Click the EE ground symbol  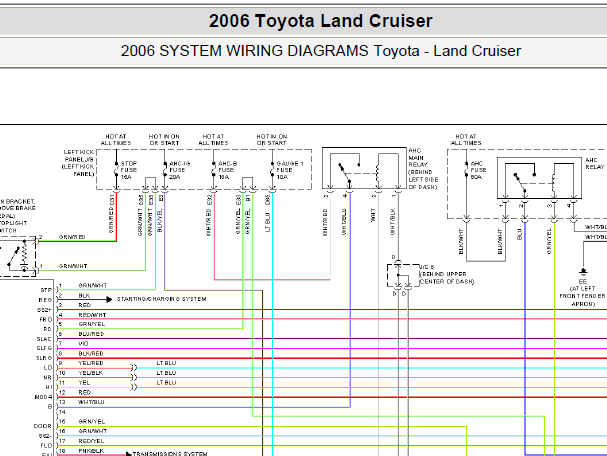click(583, 271)
